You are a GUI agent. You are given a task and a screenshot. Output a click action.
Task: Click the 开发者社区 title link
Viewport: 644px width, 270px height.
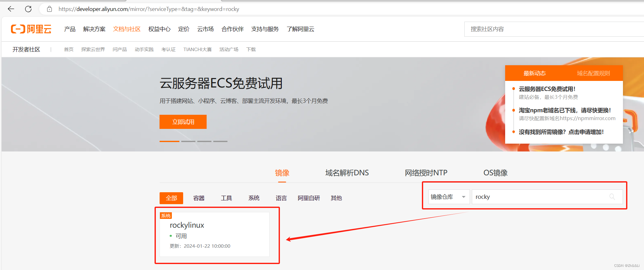26,50
